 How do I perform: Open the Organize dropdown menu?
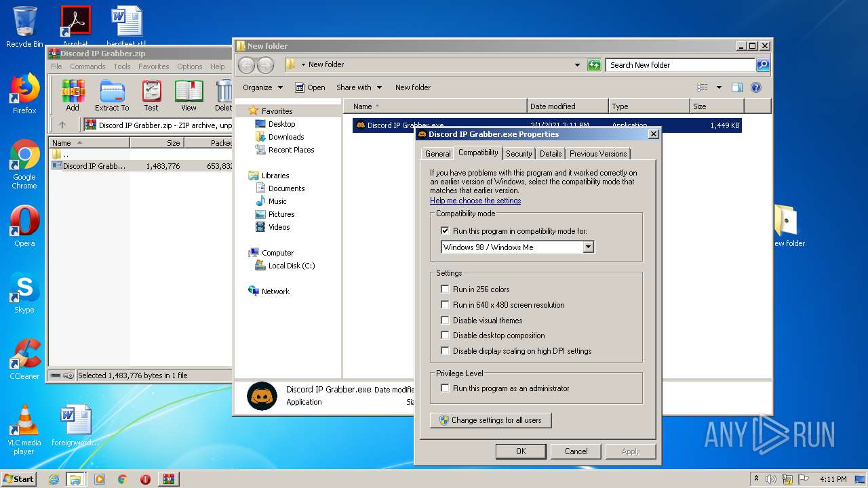tap(262, 87)
